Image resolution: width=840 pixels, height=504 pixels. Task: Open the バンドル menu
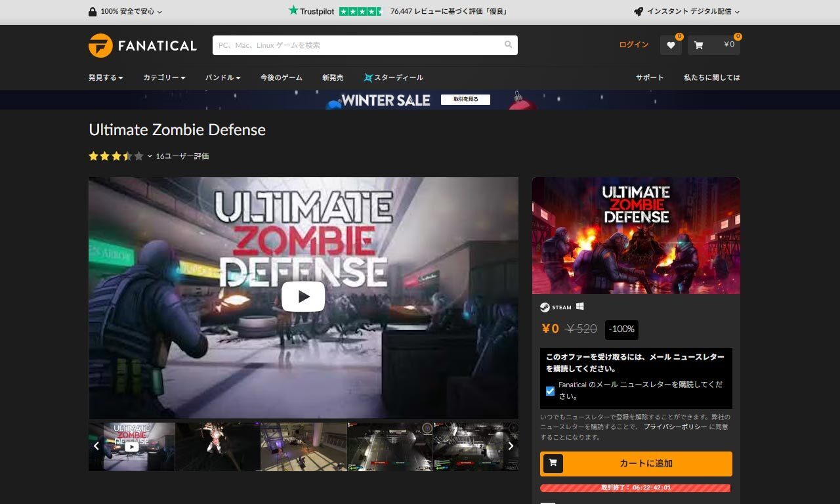click(223, 77)
